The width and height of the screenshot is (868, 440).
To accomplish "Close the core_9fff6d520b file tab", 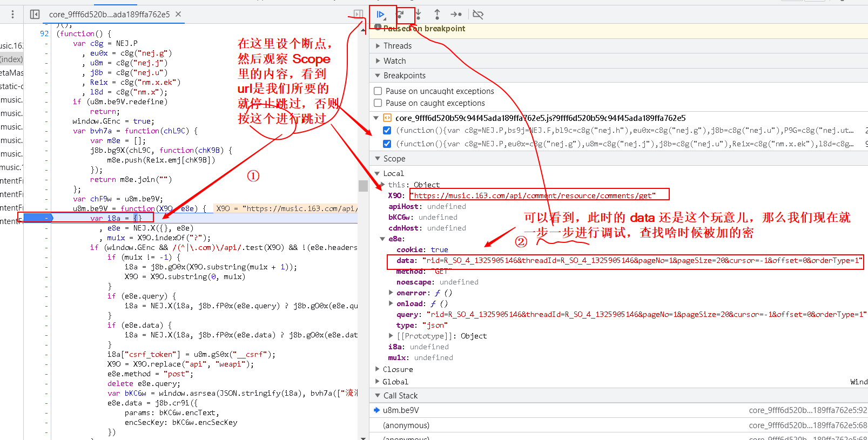I will (x=178, y=14).
